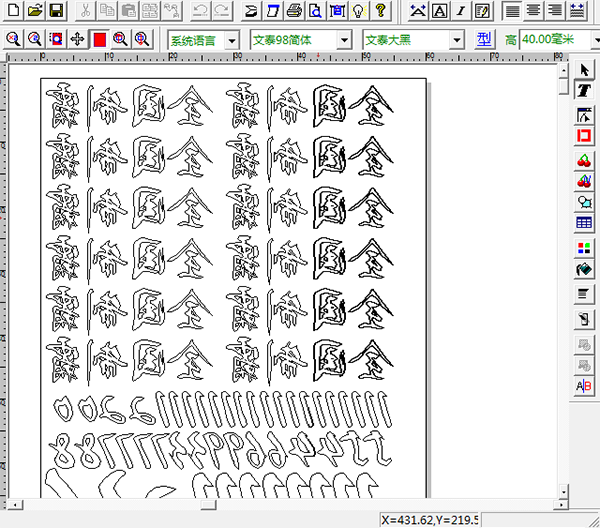Click the printer icon in the toolbar

tap(294, 11)
